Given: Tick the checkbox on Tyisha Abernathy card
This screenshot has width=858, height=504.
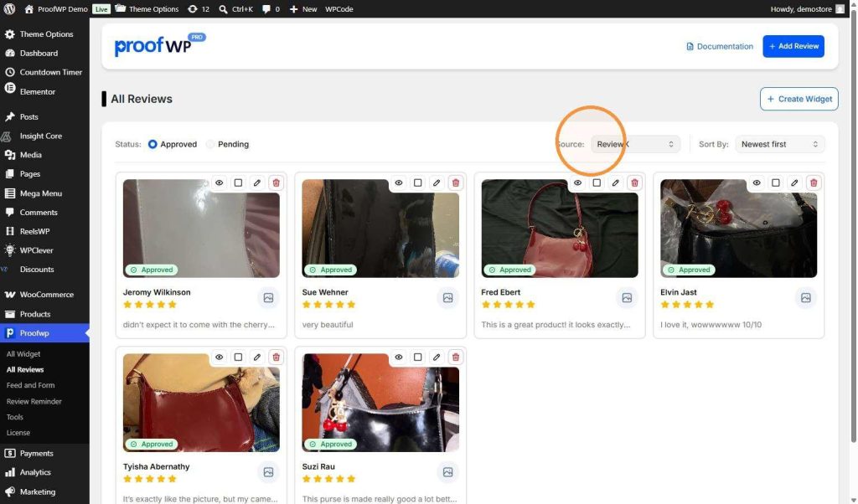Looking at the screenshot, I should 238,357.
